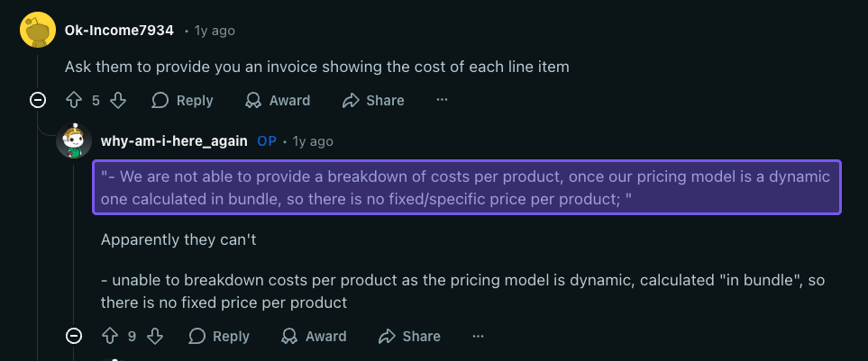
Task: Click the highlighted purple quoted text block
Action: pos(466,187)
